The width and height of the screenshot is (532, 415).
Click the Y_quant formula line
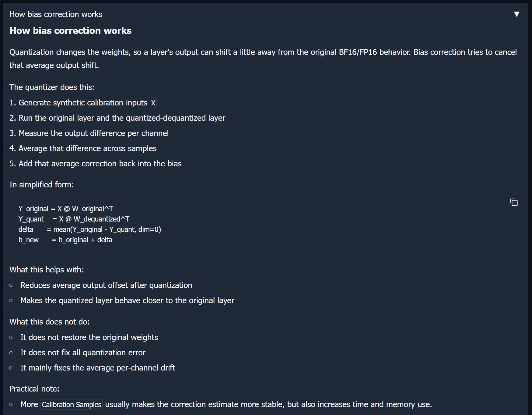74,219
